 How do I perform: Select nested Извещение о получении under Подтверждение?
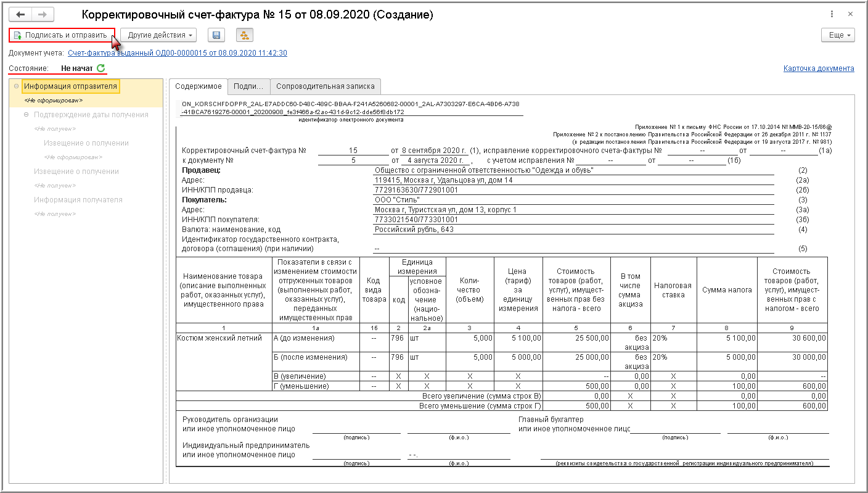[x=86, y=143]
